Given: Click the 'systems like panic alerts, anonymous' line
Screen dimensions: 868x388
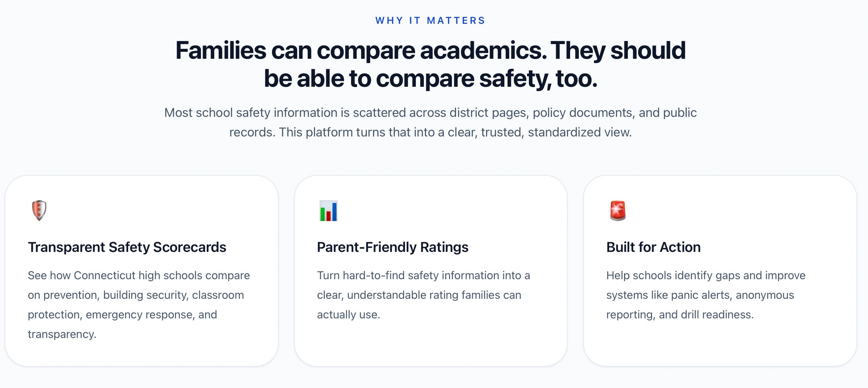Looking at the screenshot, I should click(x=700, y=295).
